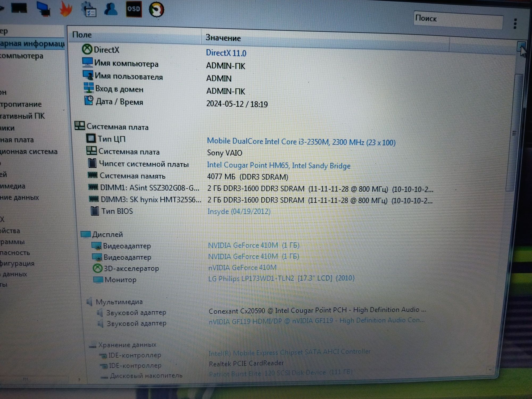Select tree item ending 'ние данных'
This screenshot has height=399, width=532.
19,198
